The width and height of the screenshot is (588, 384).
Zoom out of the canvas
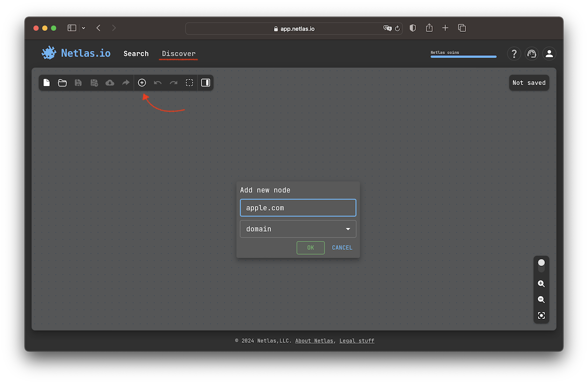(x=541, y=299)
